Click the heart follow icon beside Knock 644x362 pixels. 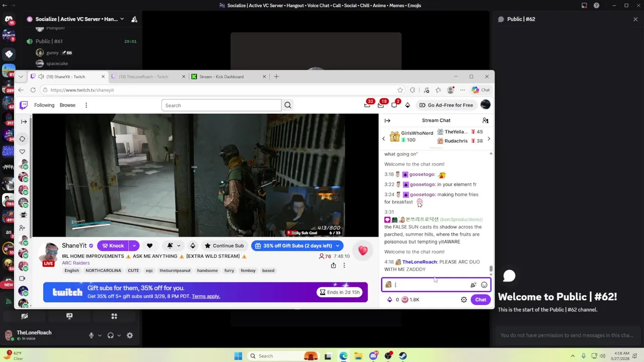tap(149, 246)
